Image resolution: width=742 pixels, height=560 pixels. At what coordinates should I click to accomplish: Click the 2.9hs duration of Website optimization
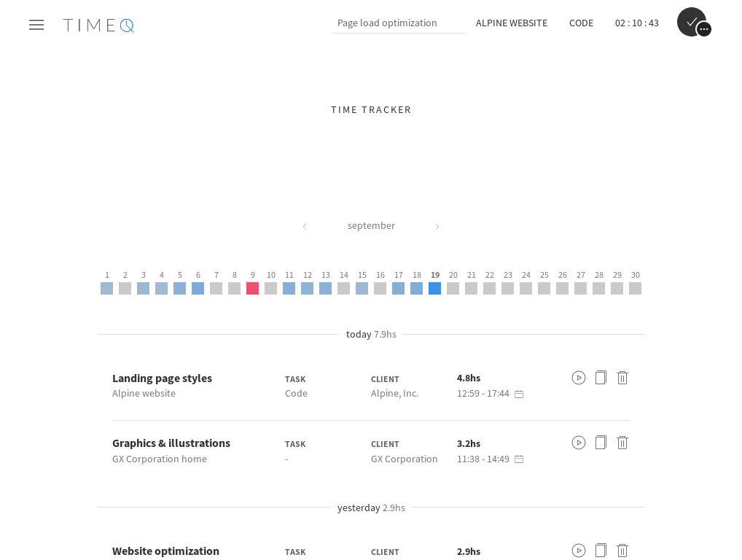coord(469,551)
